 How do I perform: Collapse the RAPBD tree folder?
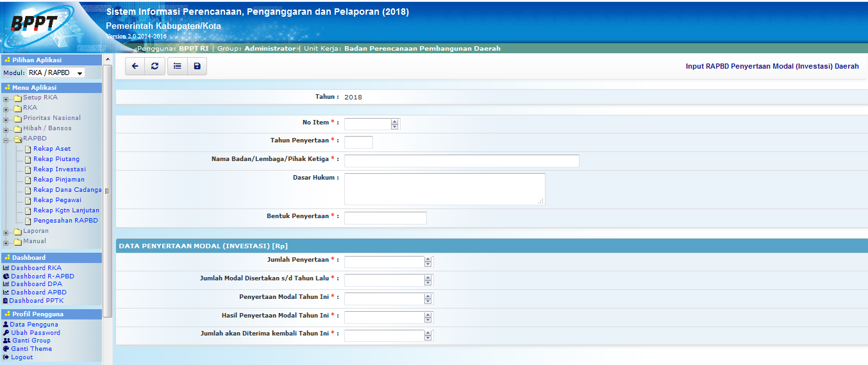tap(6, 139)
